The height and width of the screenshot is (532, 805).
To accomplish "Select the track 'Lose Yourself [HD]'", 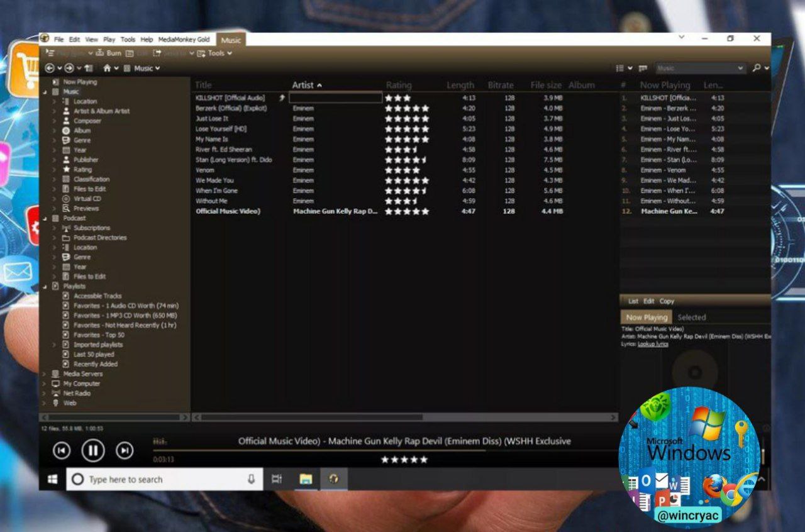I will [221, 129].
